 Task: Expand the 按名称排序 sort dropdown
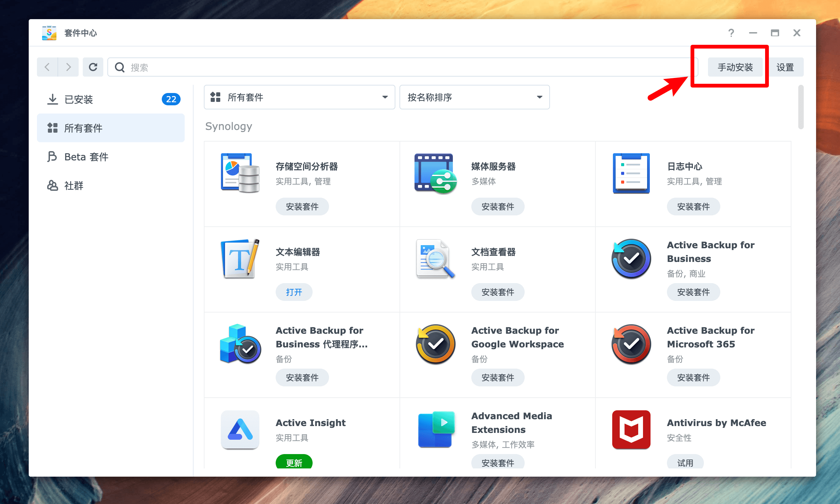(474, 97)
